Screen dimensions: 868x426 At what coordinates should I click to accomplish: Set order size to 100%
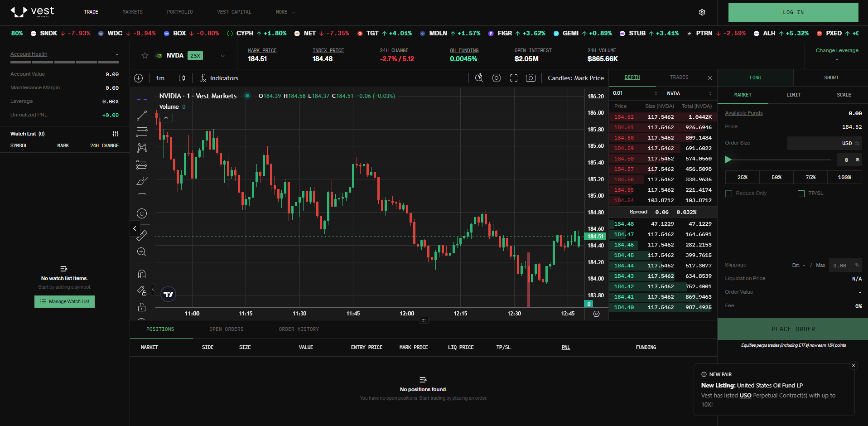click(x=844, y=177)
